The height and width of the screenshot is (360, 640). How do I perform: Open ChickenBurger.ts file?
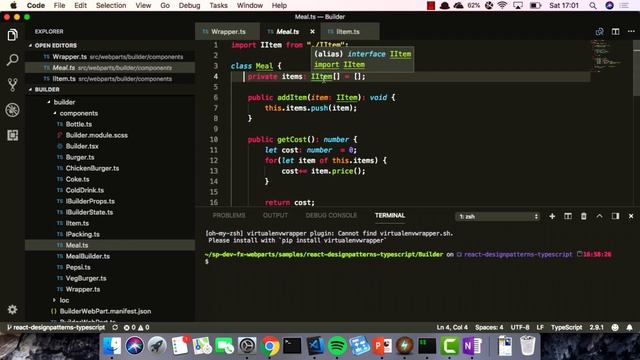pyautogui.click(x=93, y=168)
